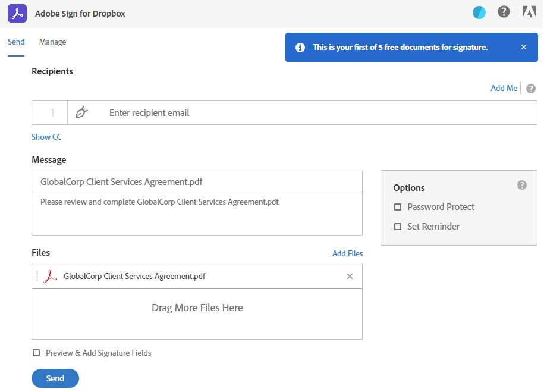The width and height of the screenshot is (544, 392).
Task: Click the Drag More Files Here area
Action: pos(197,314)
